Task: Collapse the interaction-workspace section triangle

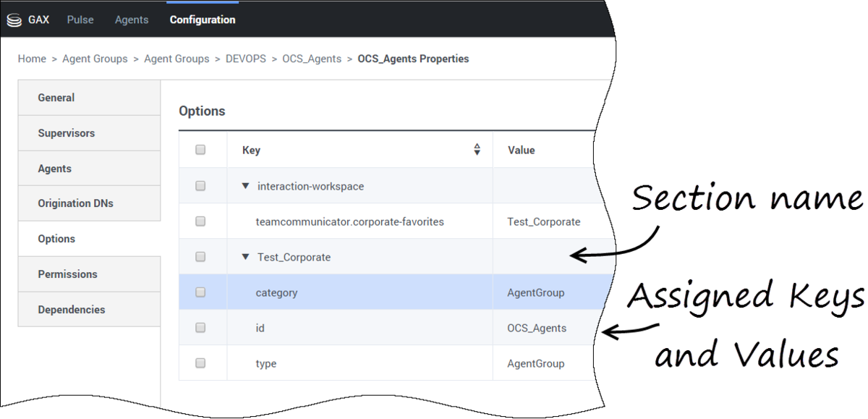Action: tap(246, 186)
